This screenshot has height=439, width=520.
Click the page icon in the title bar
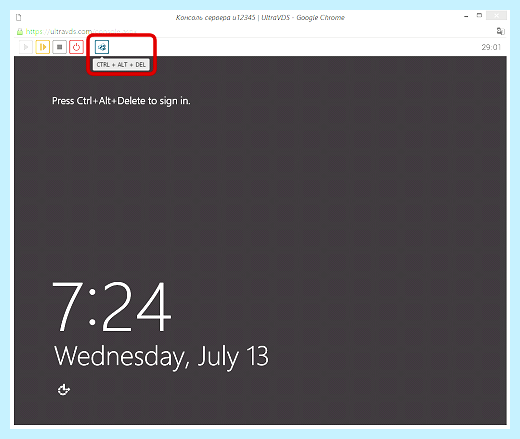click(19, 17)
